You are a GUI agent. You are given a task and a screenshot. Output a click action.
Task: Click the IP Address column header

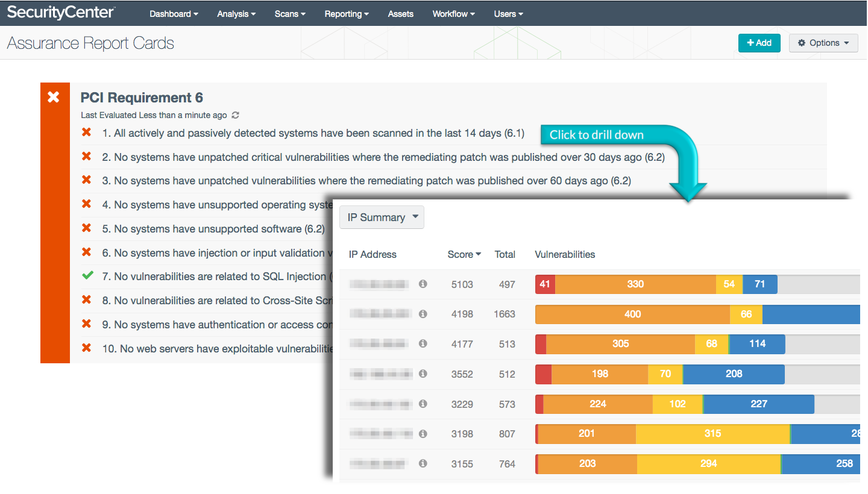point(373,254)
